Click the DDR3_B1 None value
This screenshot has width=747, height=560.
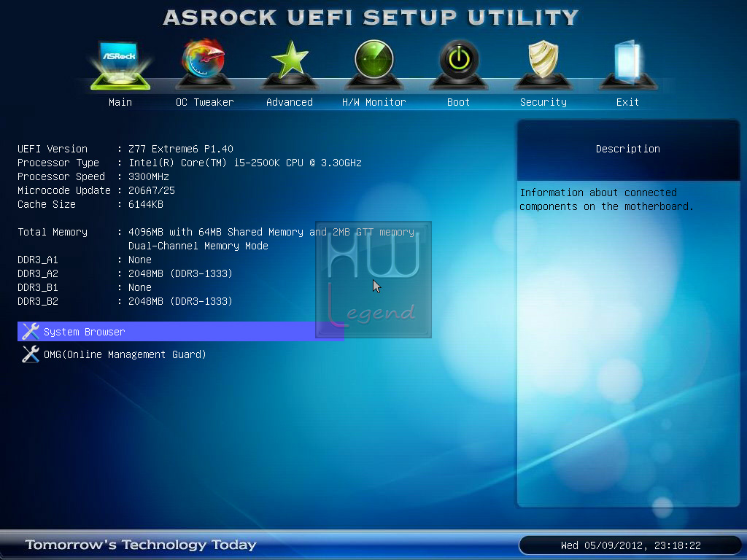pyautogui.click(x=139, y=287)
